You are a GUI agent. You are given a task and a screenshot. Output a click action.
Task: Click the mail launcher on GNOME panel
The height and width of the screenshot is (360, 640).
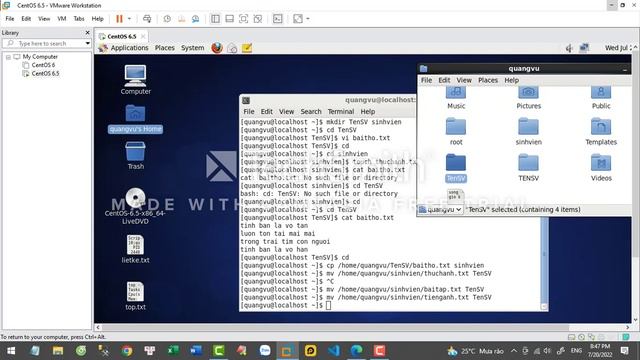tap(232, 48)
